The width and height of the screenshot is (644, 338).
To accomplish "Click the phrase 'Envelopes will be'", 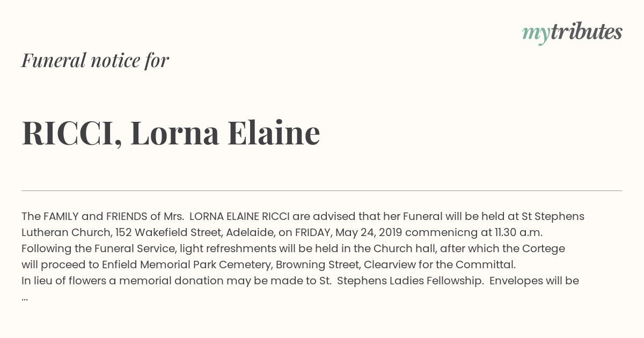I will pyautogui.click(x=534, y=281).
